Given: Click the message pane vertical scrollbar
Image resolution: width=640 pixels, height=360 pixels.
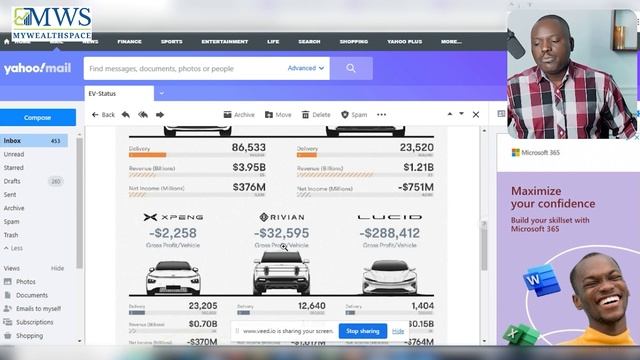Looking at the screenshot, I should click(484, 247).
